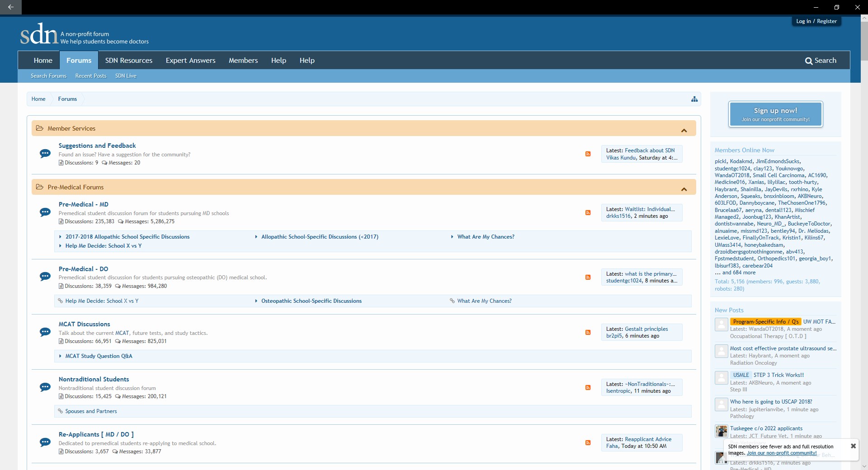Image resolution: width=868 pixels, height=470 pixels.
Task: Open Search Forums sub-navigation
Action: [48, 76]
